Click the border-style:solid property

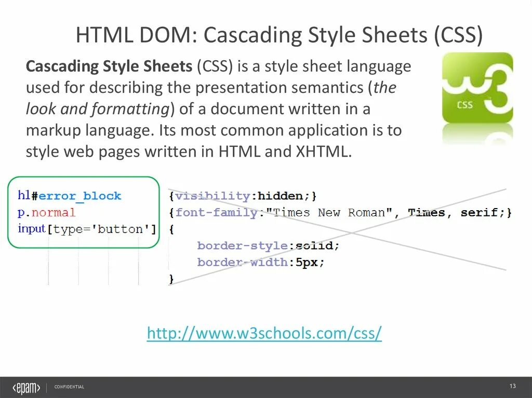(x=267, y=245)
